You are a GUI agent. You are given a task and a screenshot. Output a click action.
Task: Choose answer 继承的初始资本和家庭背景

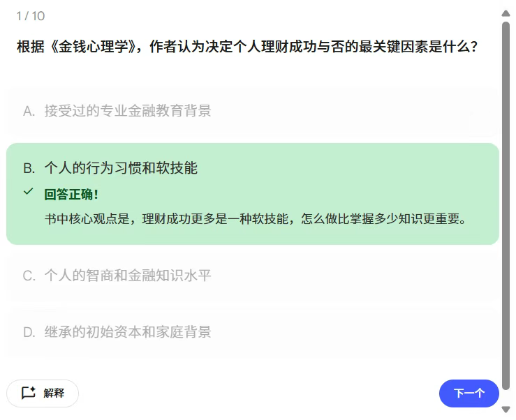pyautogui.click(x=127, y=332)
